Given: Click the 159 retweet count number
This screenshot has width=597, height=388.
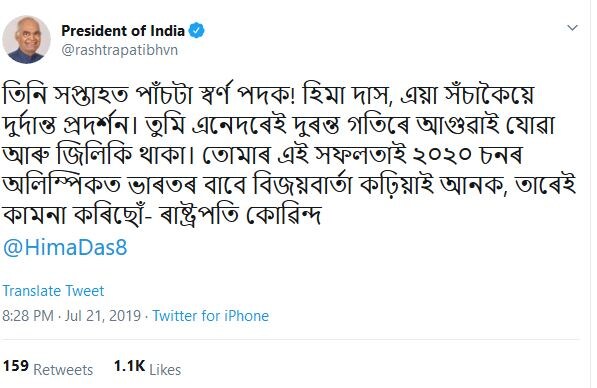Looking at the screenshot, I should pyautogui.click(x=16, y=366).
